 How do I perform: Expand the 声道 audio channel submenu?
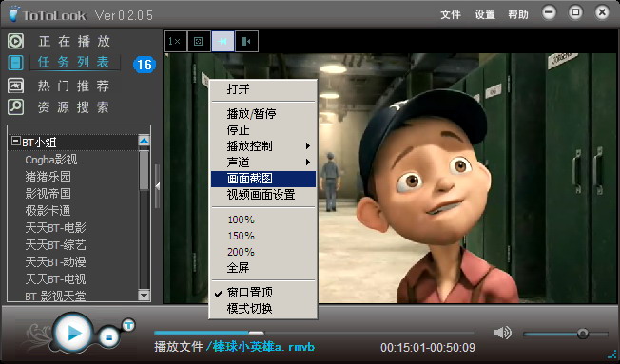[263, 163]
